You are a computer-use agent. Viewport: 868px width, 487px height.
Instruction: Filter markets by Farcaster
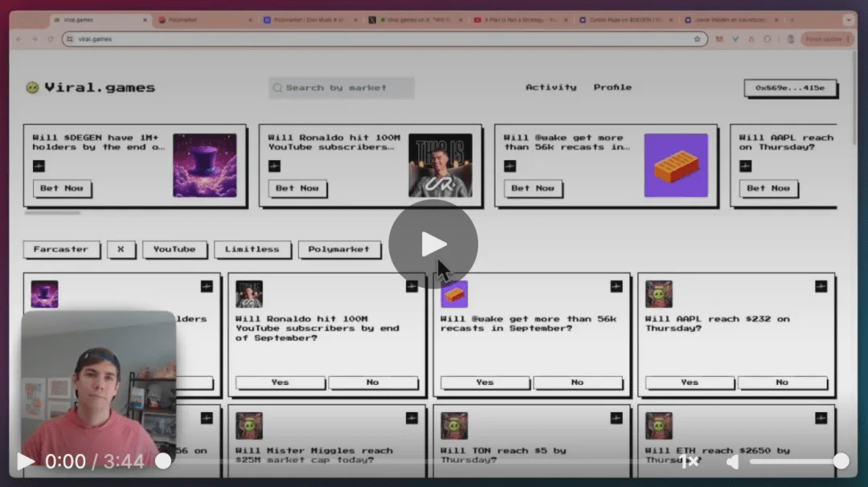[x=61, y=250]
